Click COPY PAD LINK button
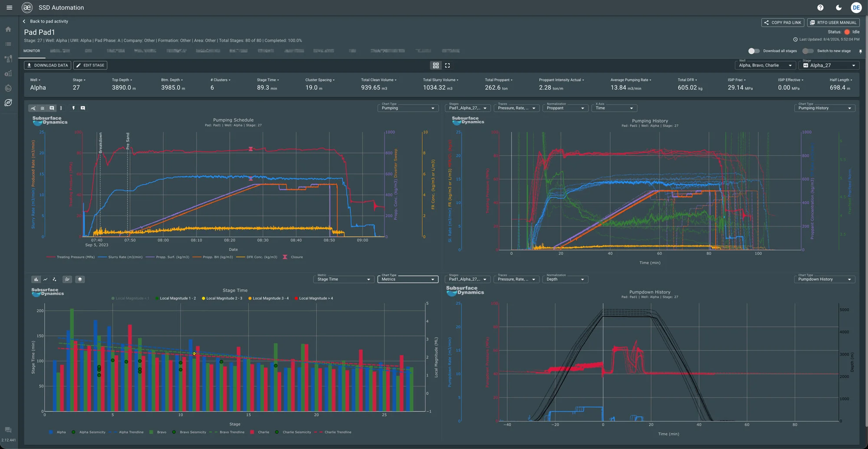The image size is (868, 449). 783,23
